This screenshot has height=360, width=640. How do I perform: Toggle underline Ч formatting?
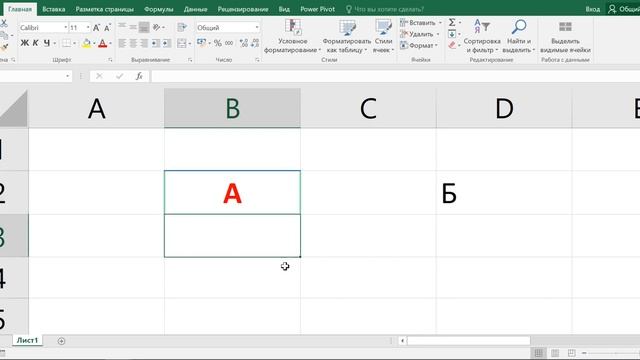click(47, 43)
